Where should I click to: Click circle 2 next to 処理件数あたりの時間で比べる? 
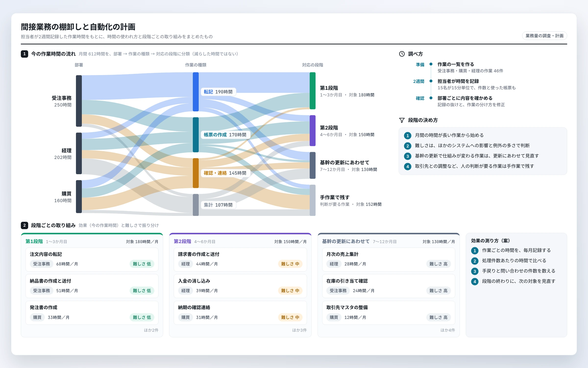pyautogui.click(x=475, y=261)
